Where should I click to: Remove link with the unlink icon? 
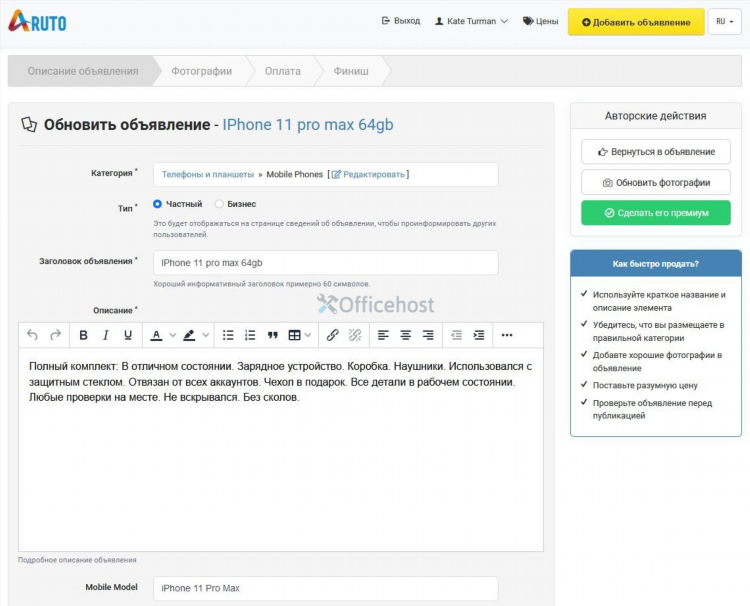click(x=355, y=335)
